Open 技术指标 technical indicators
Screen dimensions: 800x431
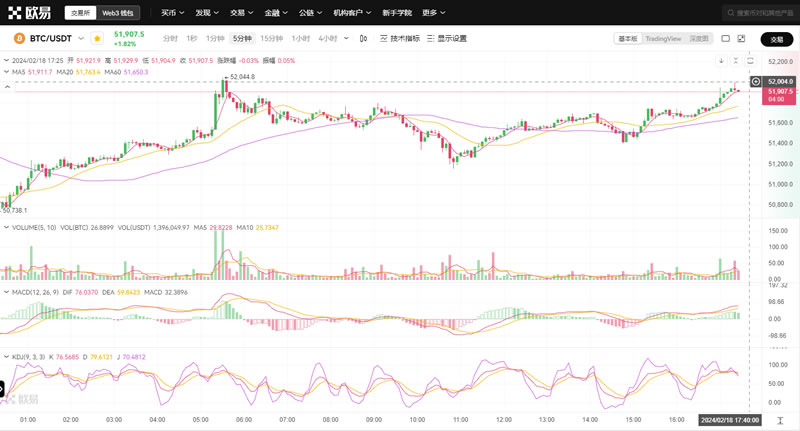pos(400,38)
